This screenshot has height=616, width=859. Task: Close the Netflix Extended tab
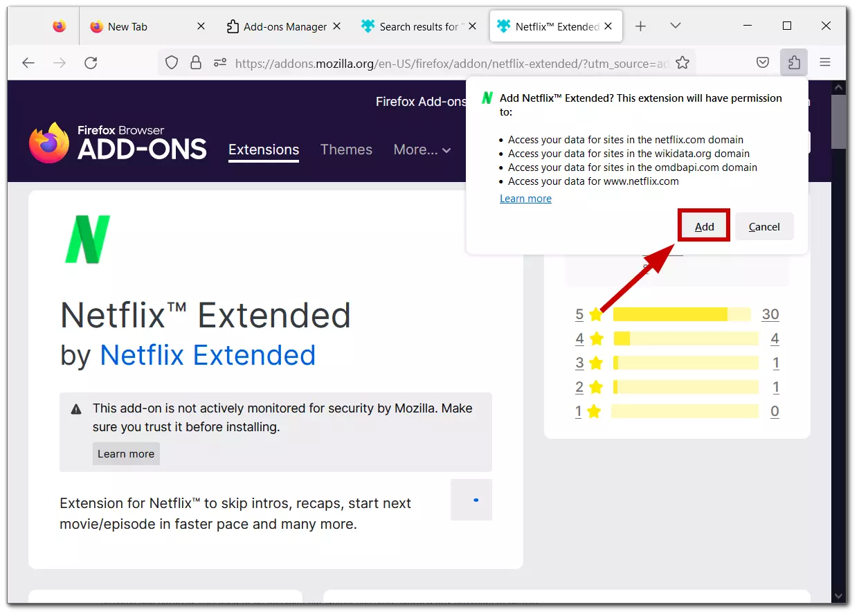click(608, 26)
